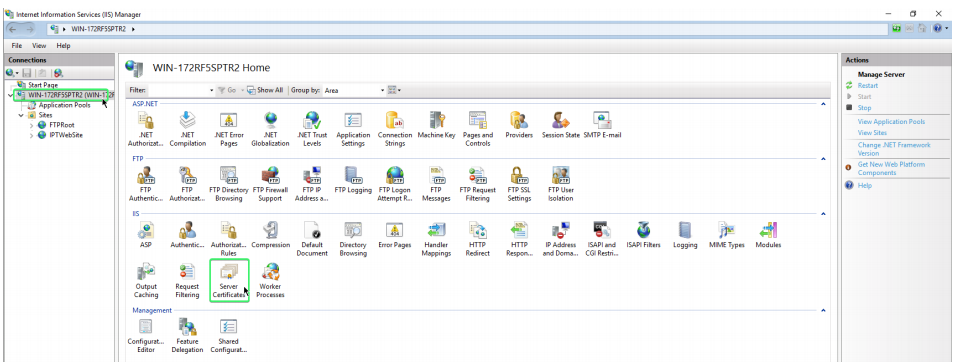
Task: Open the Worker Processes feature
Action: [x=270, y=281]
